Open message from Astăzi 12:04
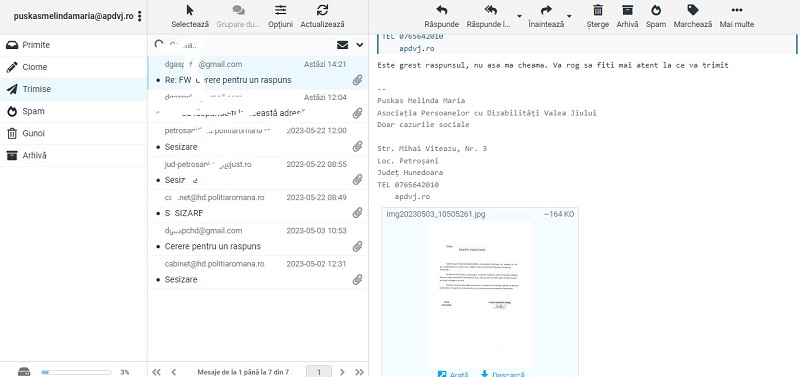 coord(258,106)
